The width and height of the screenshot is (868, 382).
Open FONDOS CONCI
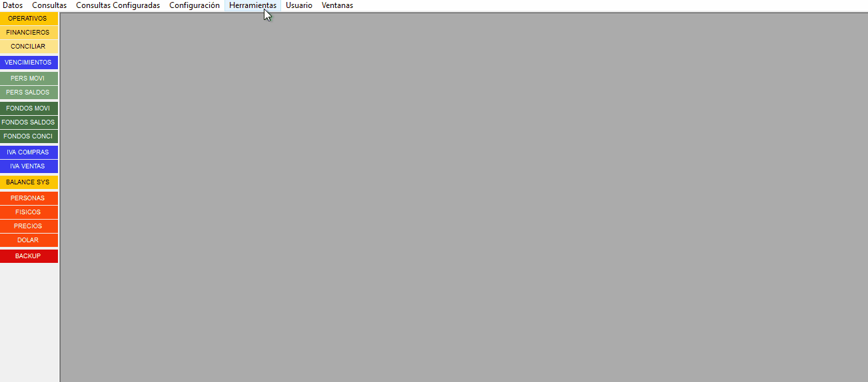pos(29,136)
